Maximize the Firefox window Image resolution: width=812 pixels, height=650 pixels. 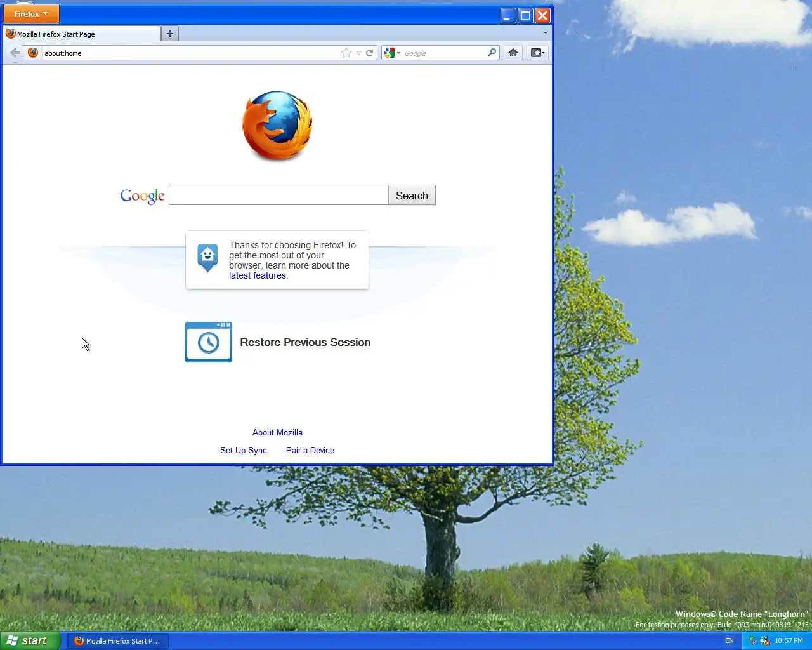tap(525, 15)
